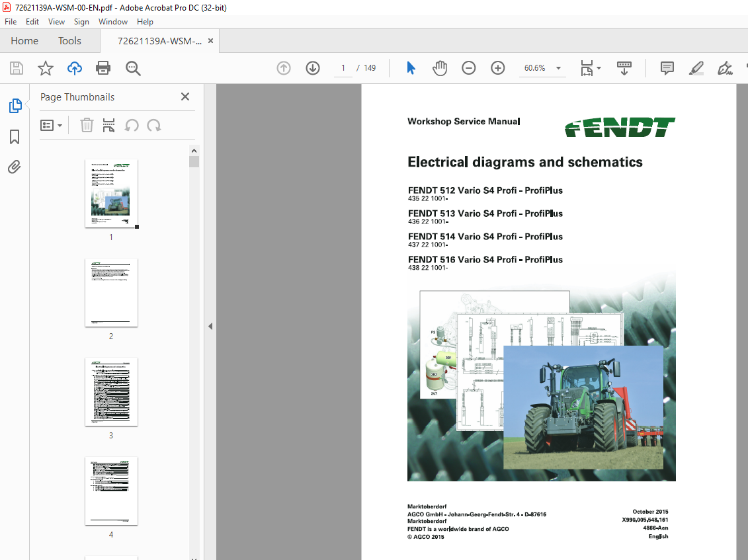
Task: Upload file to Document Cloud
Action: [75, 68]
